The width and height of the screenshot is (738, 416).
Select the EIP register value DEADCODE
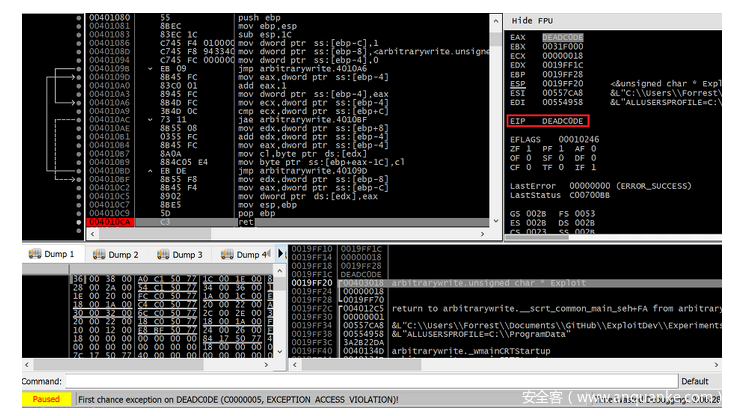[x=563, y=121]
